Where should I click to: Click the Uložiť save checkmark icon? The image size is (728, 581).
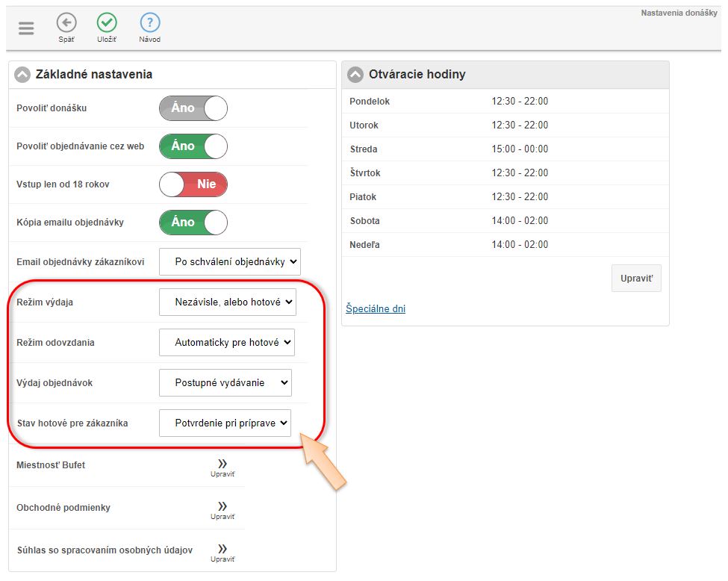[x=107, y=23]
